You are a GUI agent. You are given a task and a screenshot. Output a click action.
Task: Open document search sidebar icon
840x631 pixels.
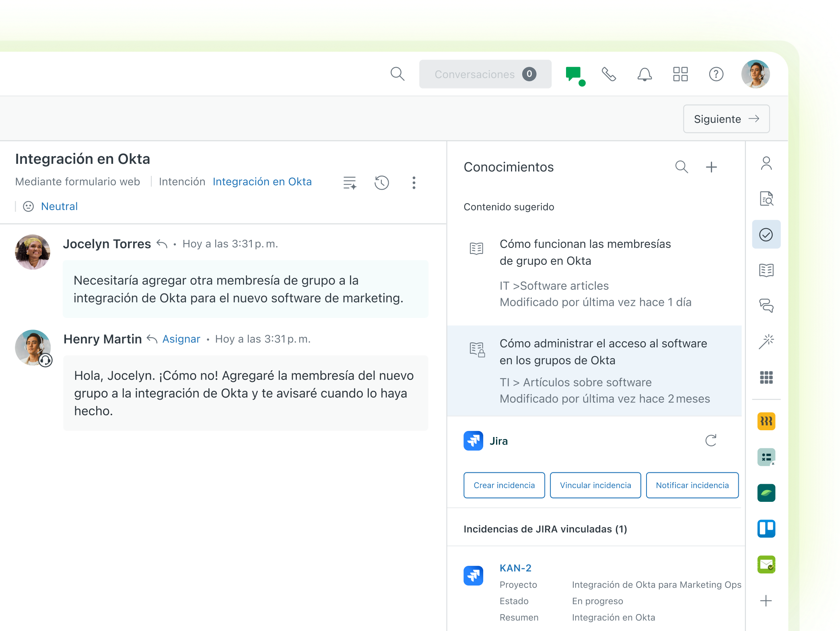click(x=766, y=199)
